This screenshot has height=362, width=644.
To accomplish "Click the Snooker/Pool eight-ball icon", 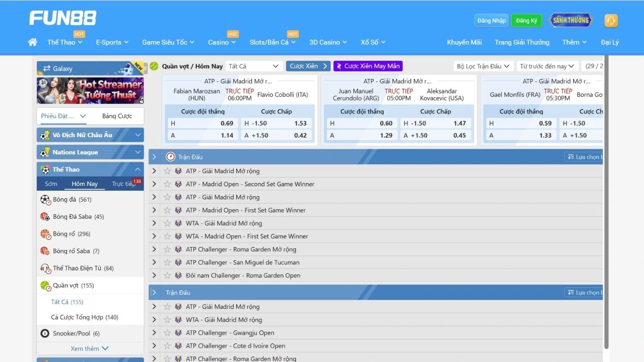I will coord(45,334).
